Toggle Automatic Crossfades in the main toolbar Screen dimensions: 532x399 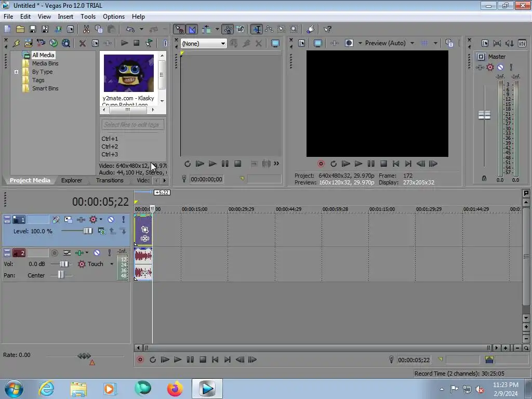(192, 29)
